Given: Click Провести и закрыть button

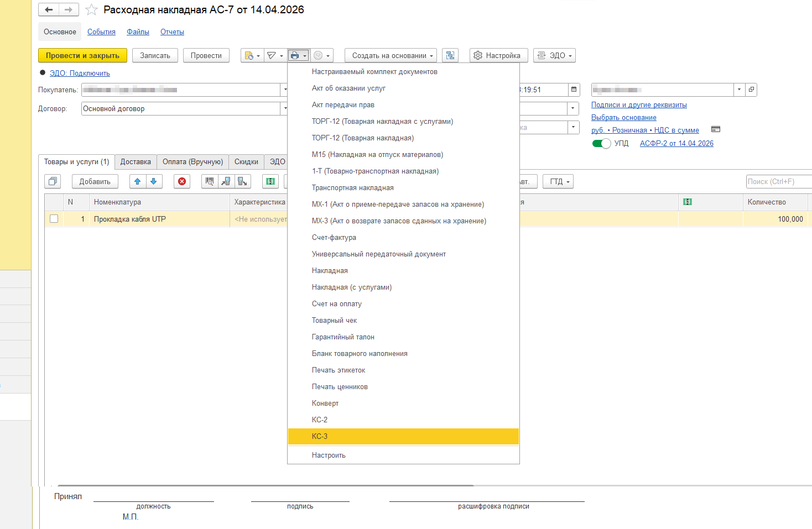Looking at the screenshot, I should [x=82, y=55].
